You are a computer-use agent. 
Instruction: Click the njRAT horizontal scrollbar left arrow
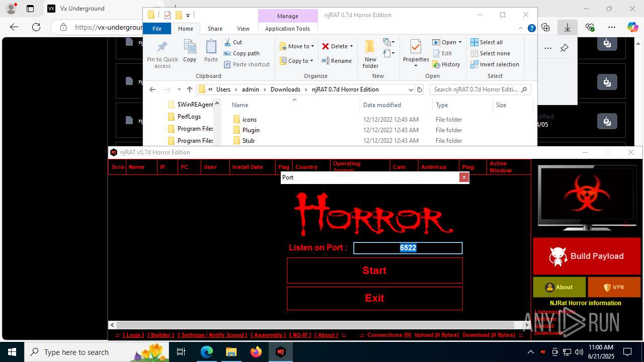coord(112,325)
